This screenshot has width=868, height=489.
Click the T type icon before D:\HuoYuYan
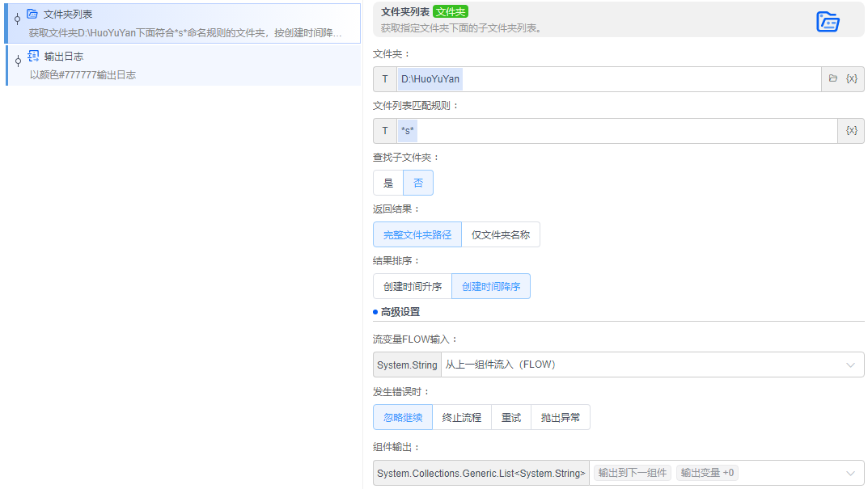coord(384,78)
